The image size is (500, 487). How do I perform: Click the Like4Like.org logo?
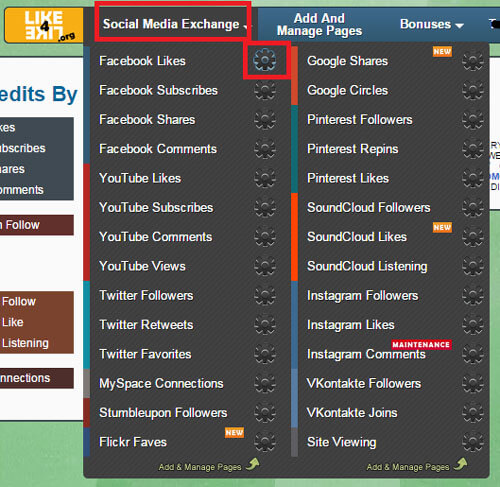tap(44, 25)
